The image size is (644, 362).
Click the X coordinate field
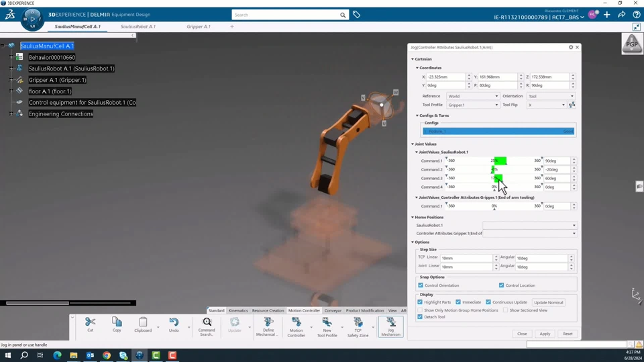[x=445, y=77]
